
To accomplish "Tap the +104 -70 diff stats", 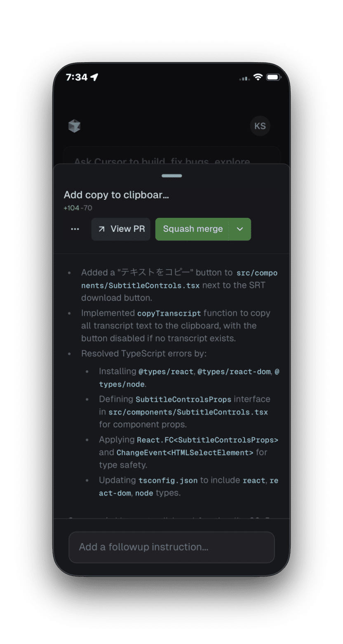I will pyautogui.click(x=78, y=208).
